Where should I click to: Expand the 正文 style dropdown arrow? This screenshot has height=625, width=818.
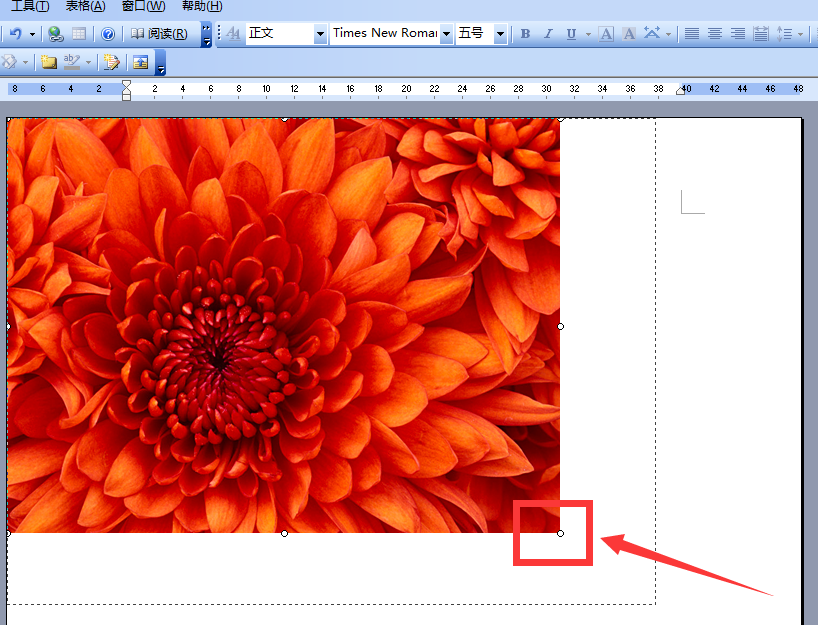coord(320,34)
